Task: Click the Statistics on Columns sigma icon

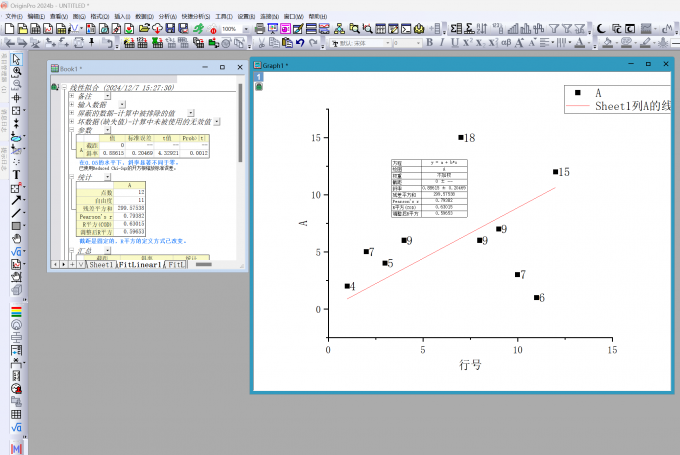Action: [456, 29]
